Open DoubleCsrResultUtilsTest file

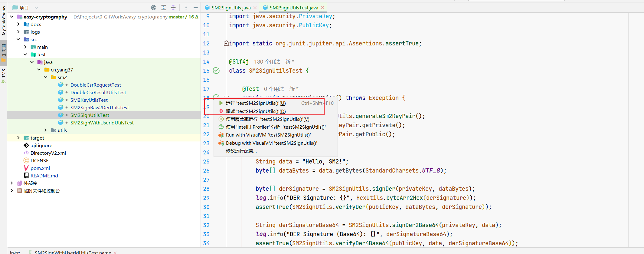coord(98,92)
